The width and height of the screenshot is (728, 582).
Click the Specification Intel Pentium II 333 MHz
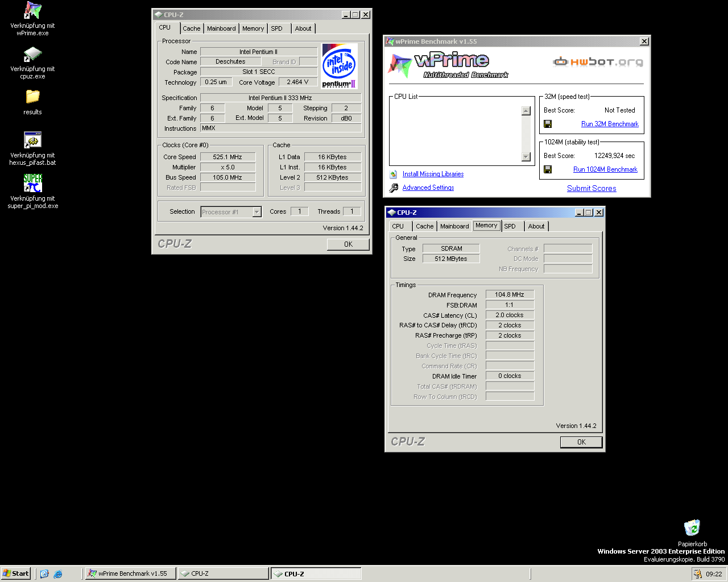point(280,98)
